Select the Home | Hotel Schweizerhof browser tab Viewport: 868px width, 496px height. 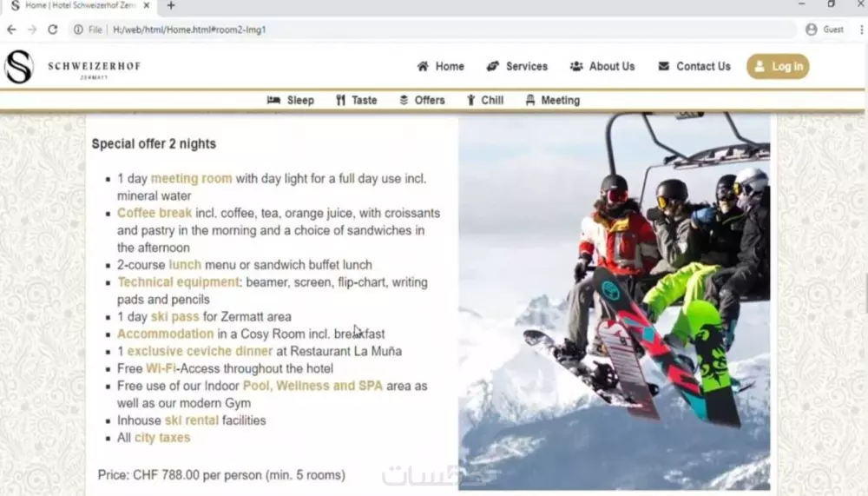(81, 5)
